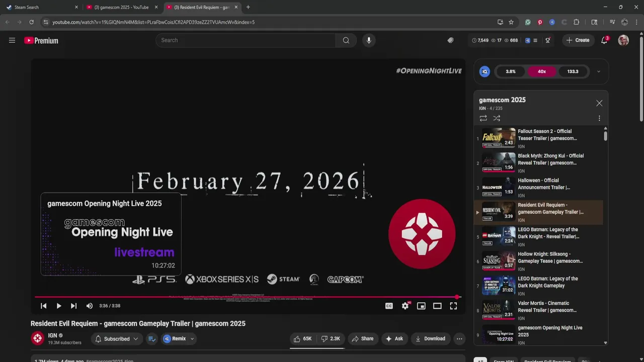644x362 pixels.
Task: Click the red IGN endscreen subscribe circle
Action: (422, 234)
